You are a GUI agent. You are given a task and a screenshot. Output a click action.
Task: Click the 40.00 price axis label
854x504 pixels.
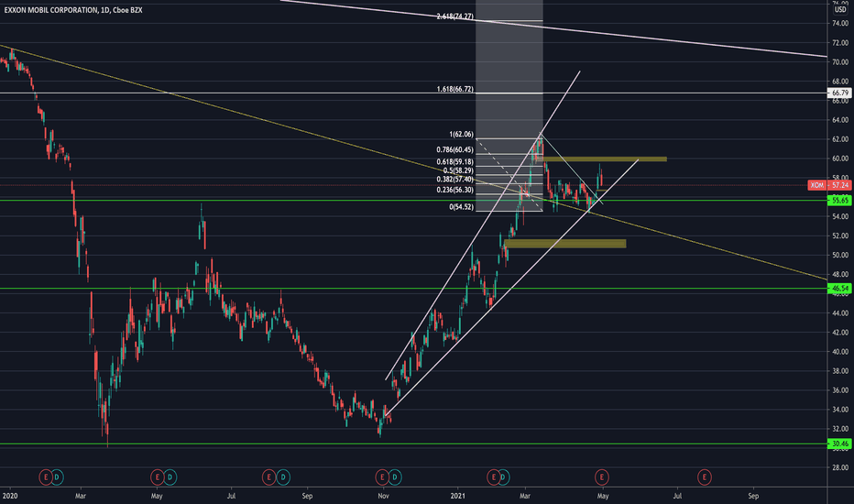point(839,352)
